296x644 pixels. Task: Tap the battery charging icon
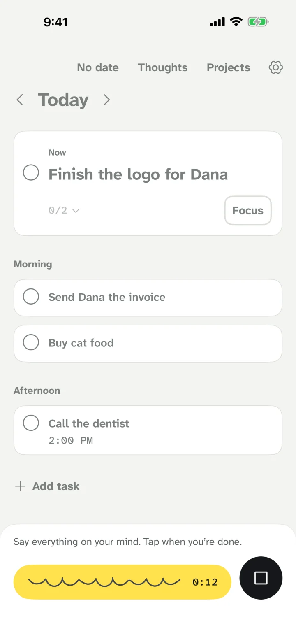point(258,22)
